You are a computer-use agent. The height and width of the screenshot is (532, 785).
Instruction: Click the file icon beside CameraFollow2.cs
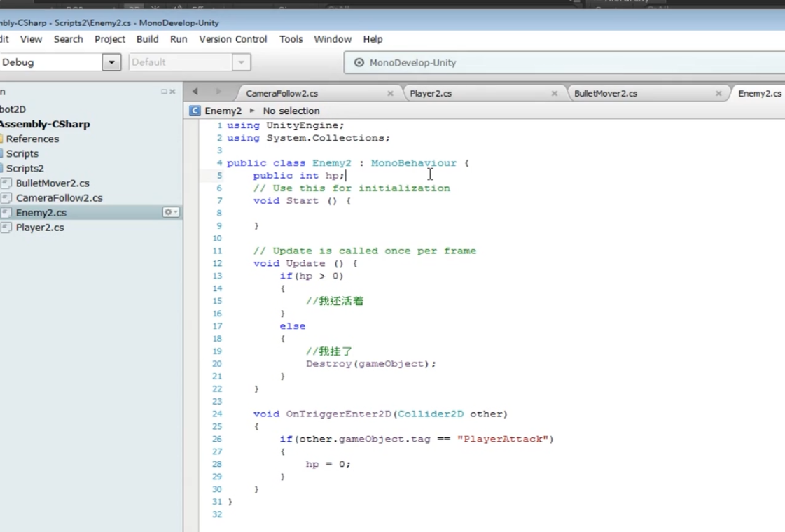click(6, 197)
